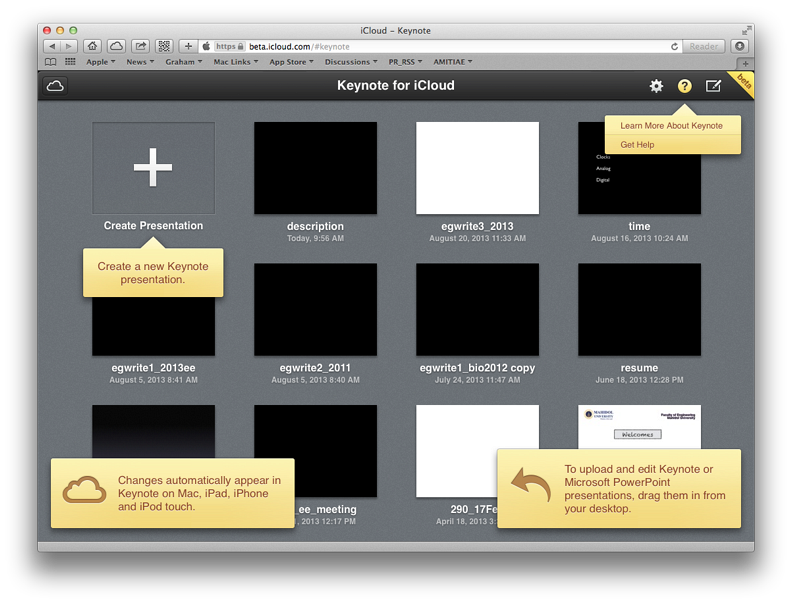Viewport: 792px width, 604px height.
Task: Open the Welcomes slide presentation thumbnail
Action: (x=639, y=427)
